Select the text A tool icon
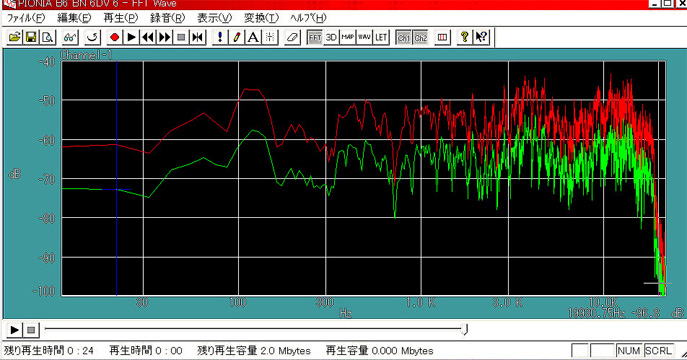This screenshot has width=687, height=360. (x=253, y=37)
